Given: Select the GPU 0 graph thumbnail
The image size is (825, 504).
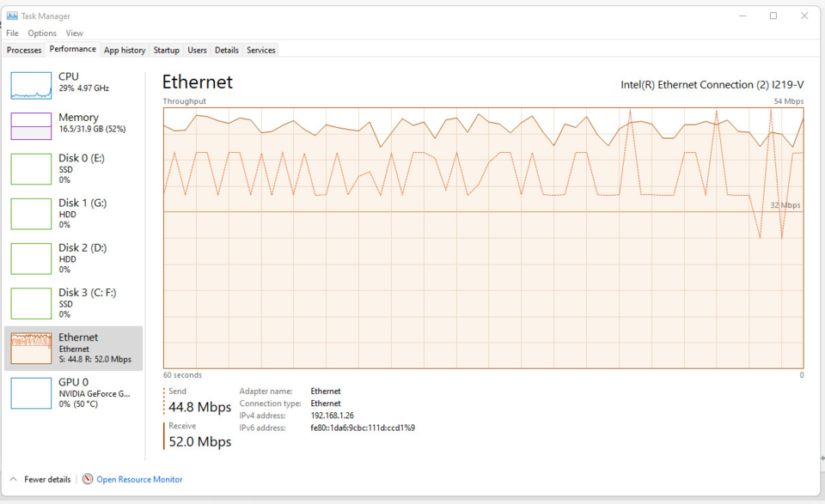Looking at the screenshot, I should [31, 393].
